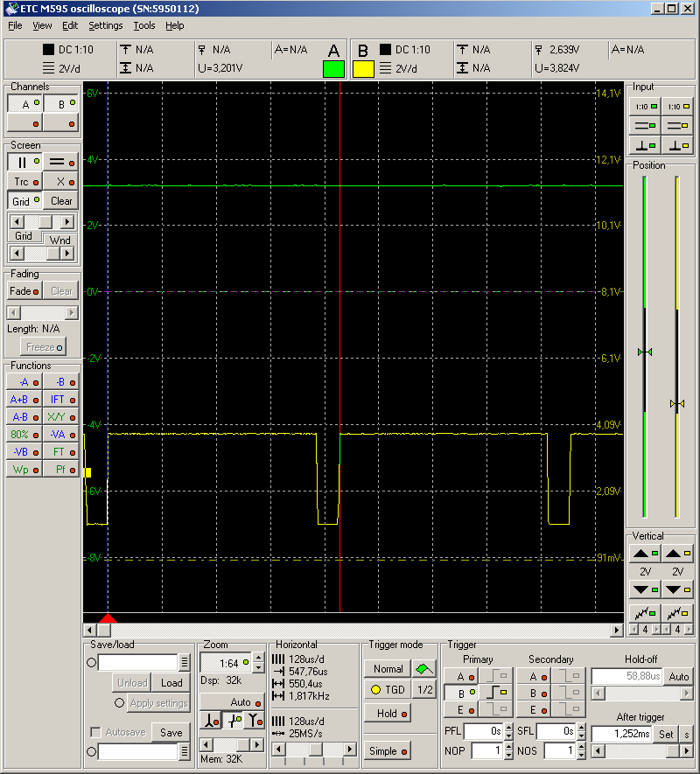700x774 pixels.
Task: Click the green trigger flag icon in Trigger mode
Action: click(x=423, y=667)
